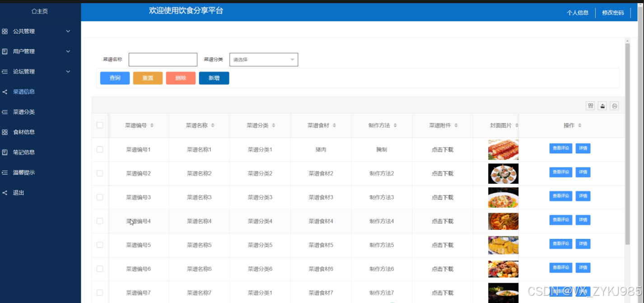Click 点击下载 in the 菜谱编号6 row
Image resolution: width=644 pixels, height=303 pixels.
tap(443, 269)
